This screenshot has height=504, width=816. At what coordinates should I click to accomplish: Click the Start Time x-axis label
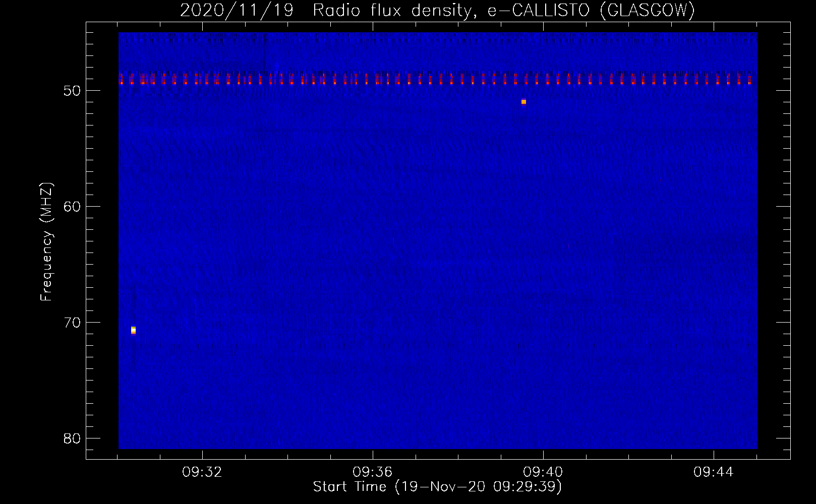[437, 487]
